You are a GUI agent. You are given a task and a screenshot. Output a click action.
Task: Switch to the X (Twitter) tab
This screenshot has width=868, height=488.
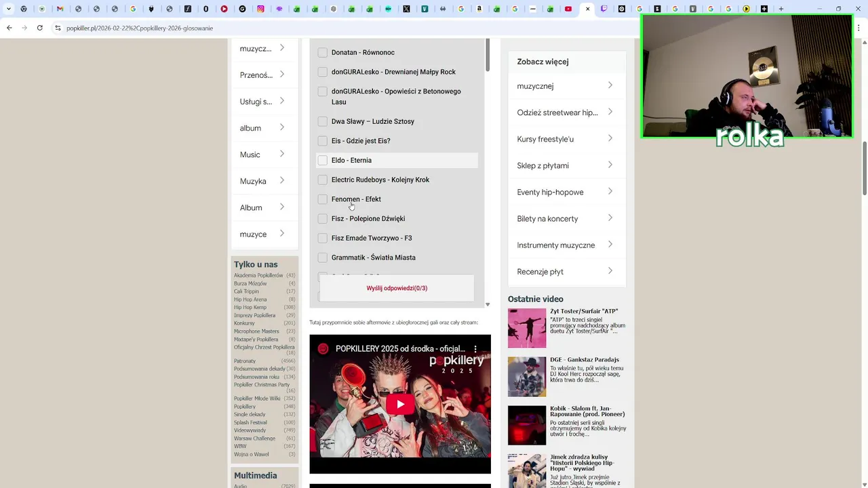click(406, 9)
